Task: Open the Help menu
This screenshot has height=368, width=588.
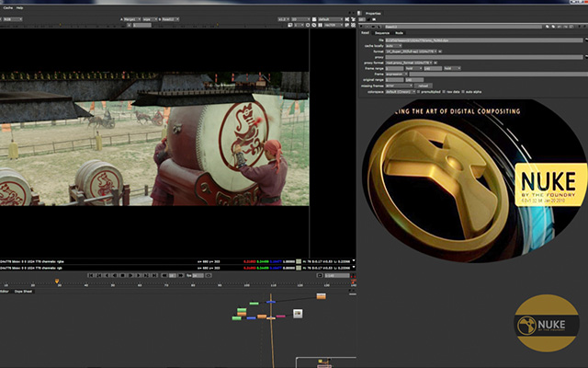Action: click(19, 7)
